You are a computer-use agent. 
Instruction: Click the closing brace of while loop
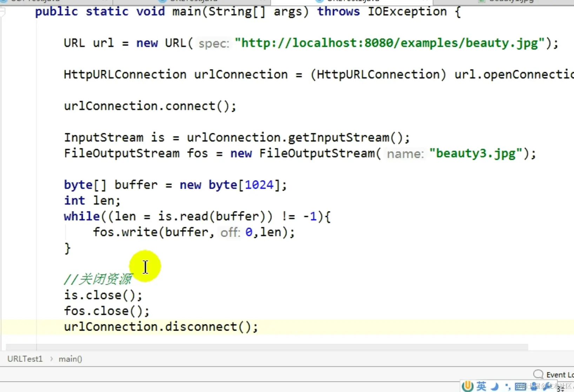[x=67, y=248]
